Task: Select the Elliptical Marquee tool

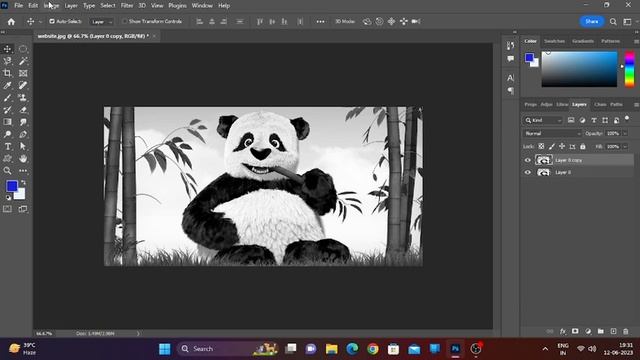Action: pos(23,49)
